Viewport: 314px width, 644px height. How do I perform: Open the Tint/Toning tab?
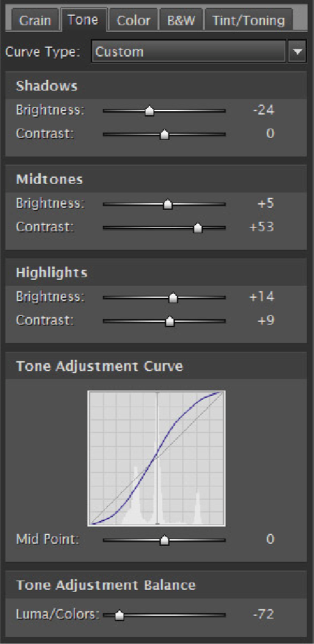pyautogui.click(x=249, y=21)
